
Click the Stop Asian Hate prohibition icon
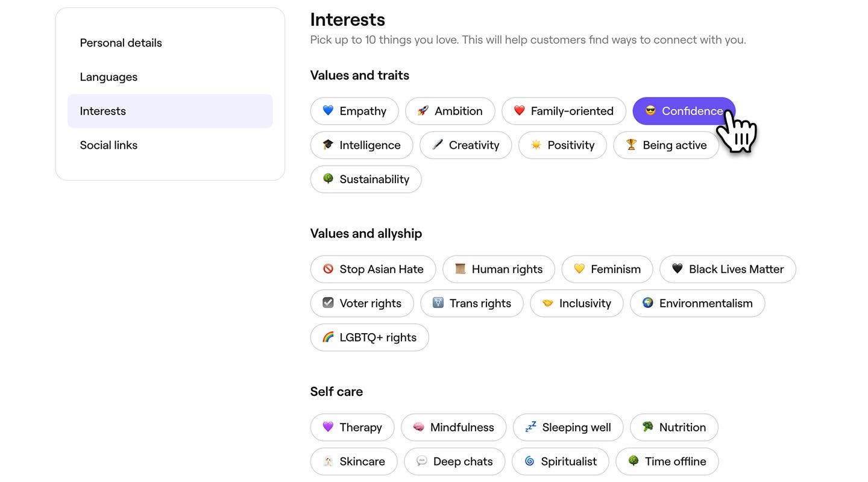tap(328, 269)
